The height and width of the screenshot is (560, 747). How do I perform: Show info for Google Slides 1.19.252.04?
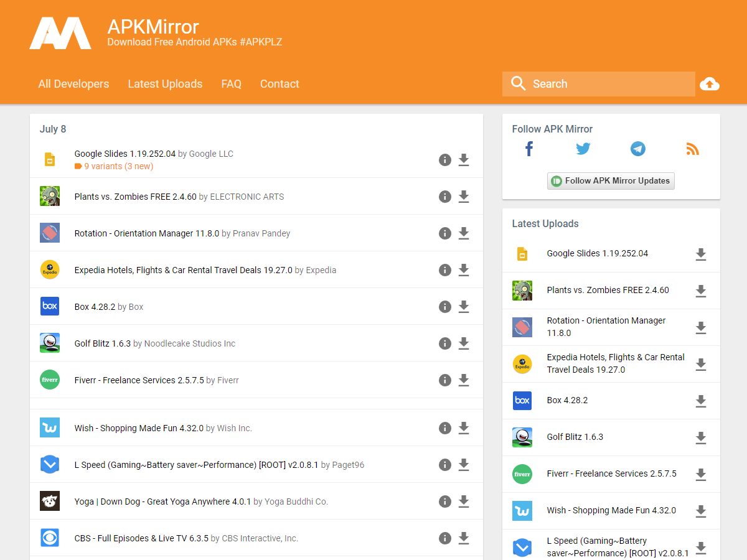445,160
